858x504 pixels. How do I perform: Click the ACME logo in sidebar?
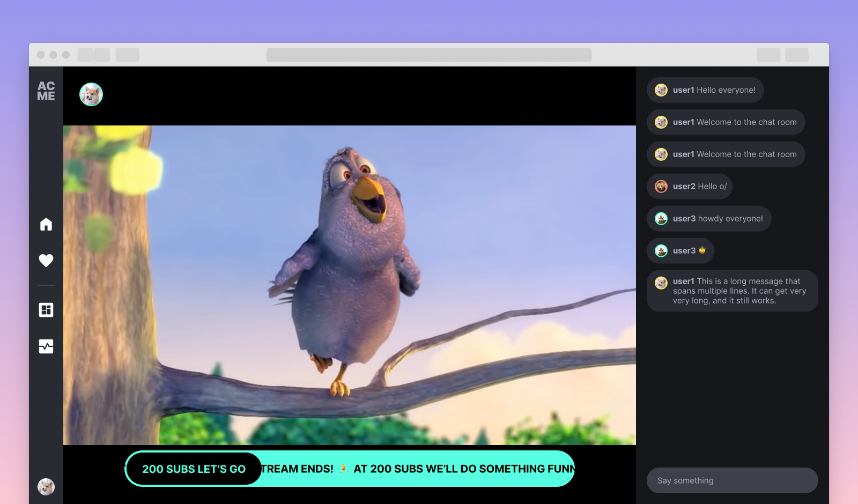[46, 91]
